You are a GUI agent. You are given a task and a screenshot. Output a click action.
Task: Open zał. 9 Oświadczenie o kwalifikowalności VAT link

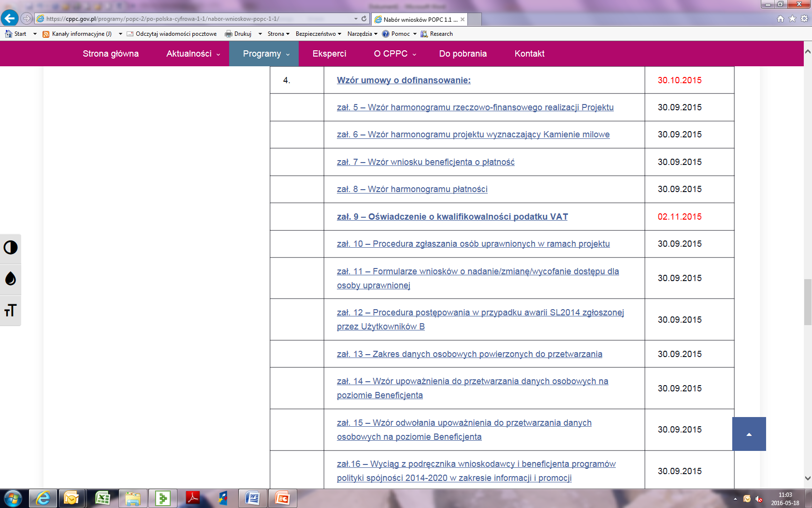point(452,217)
